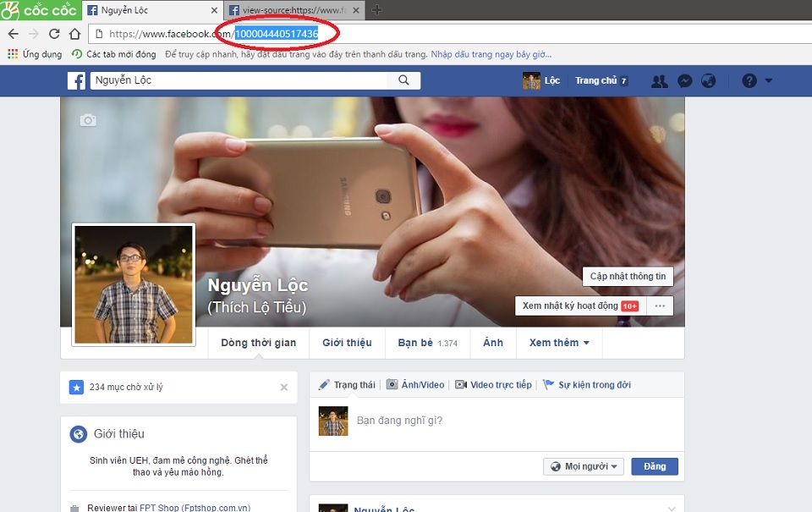
Task: Open the Bạn bè friends tab
Action: [427, 343]
